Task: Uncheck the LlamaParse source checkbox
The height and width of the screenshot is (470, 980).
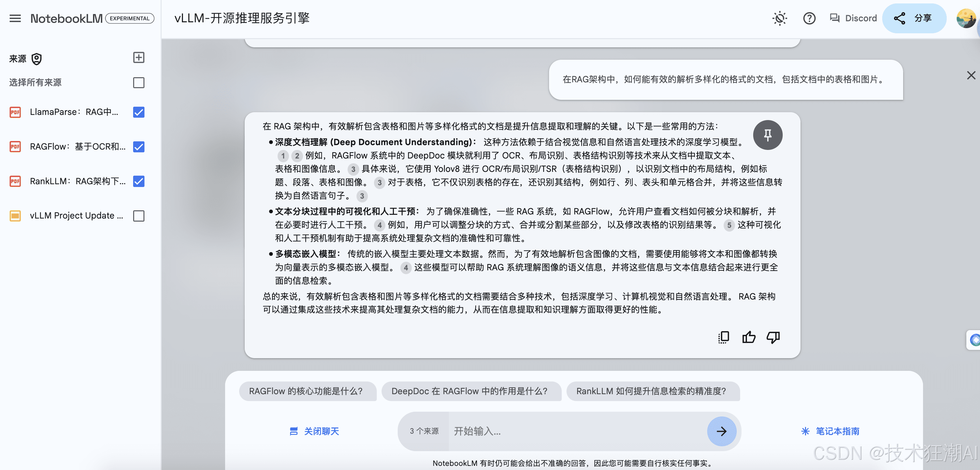Action: click(x=139, y=112)
